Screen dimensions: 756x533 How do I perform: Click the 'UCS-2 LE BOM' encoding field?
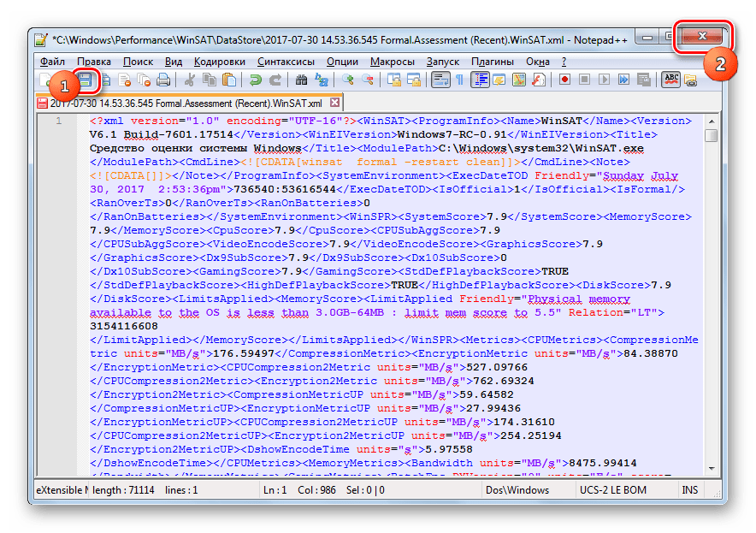click(613, 490)
